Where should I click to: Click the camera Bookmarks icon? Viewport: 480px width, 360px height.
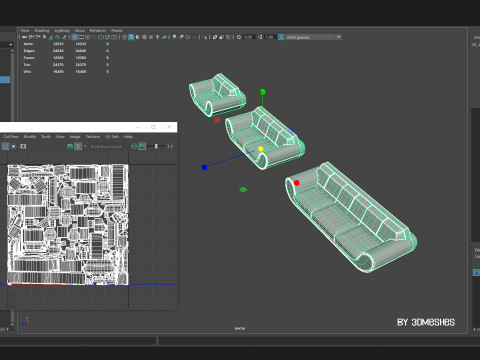[x=44, y=37]
